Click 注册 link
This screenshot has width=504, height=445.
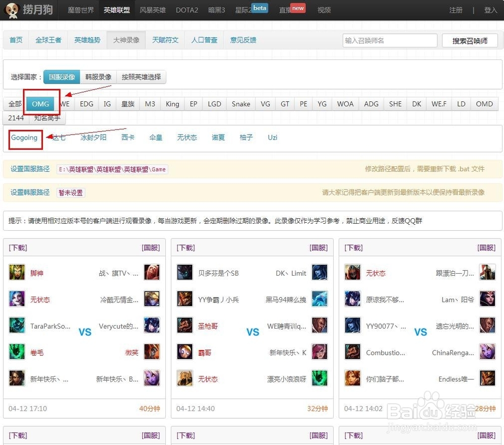[x=456, y=10]
